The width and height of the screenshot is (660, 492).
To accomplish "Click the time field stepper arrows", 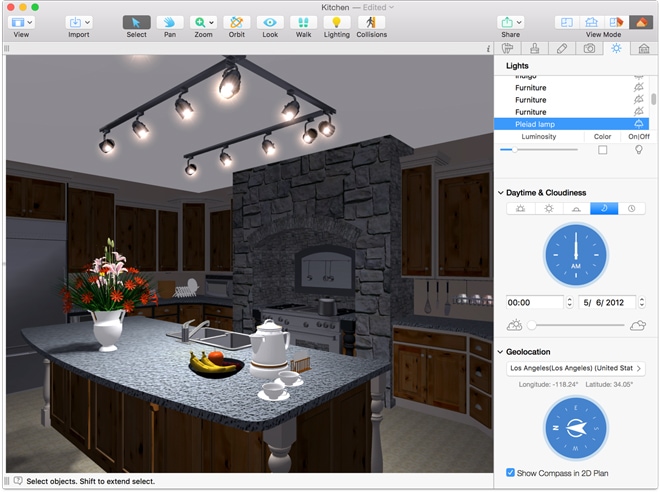I will click(x=570, y=302).
